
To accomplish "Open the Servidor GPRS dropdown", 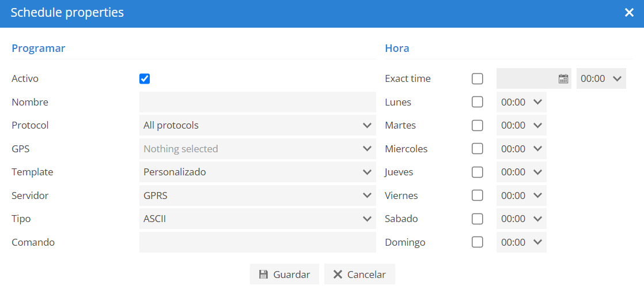I will point(257,196).
